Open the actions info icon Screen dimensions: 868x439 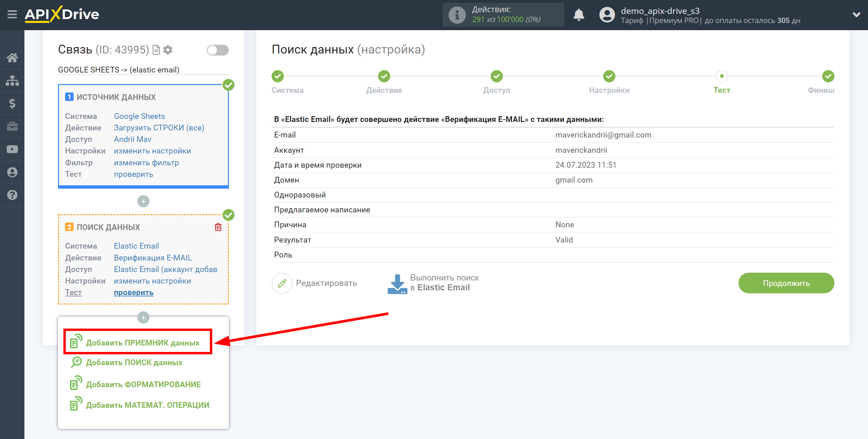click(457, 15)
